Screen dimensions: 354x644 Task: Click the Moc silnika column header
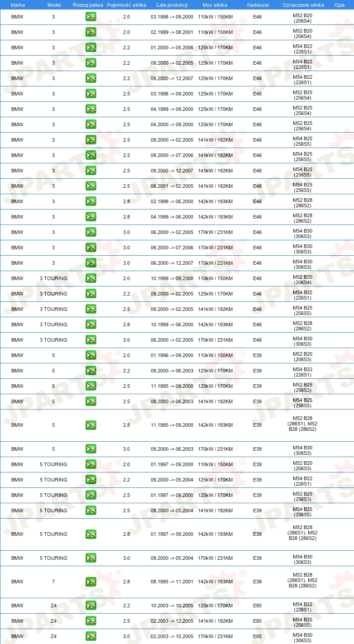pos(215,5)
